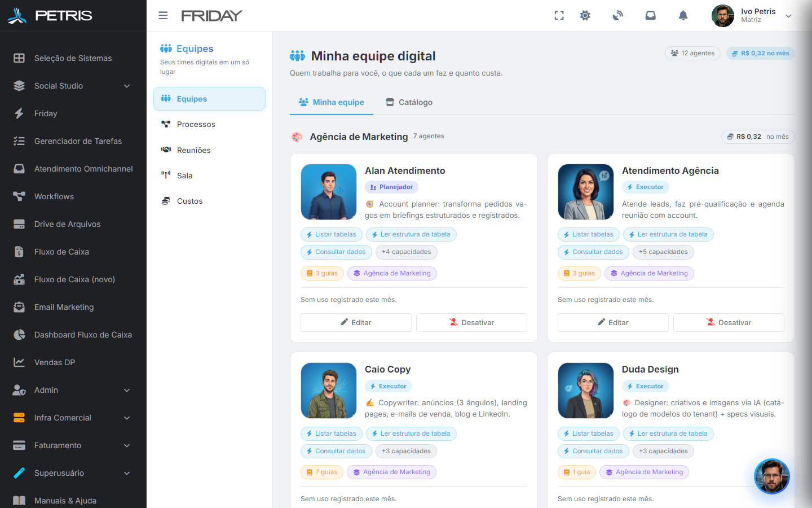Click the Sala broadcast icon
812x508 pixels.
click(166, 175)
